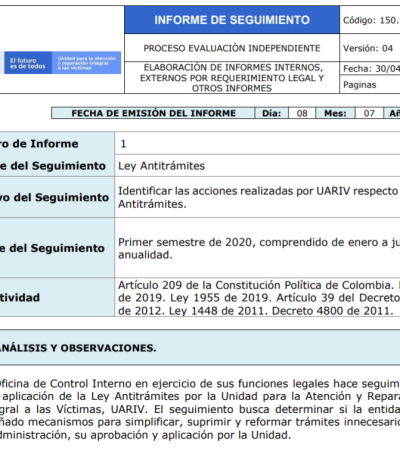This screenshot has height=450, width=400.
Task: Click the Artículo 209 de la Constitución text
Action: (x=259, y=298)
